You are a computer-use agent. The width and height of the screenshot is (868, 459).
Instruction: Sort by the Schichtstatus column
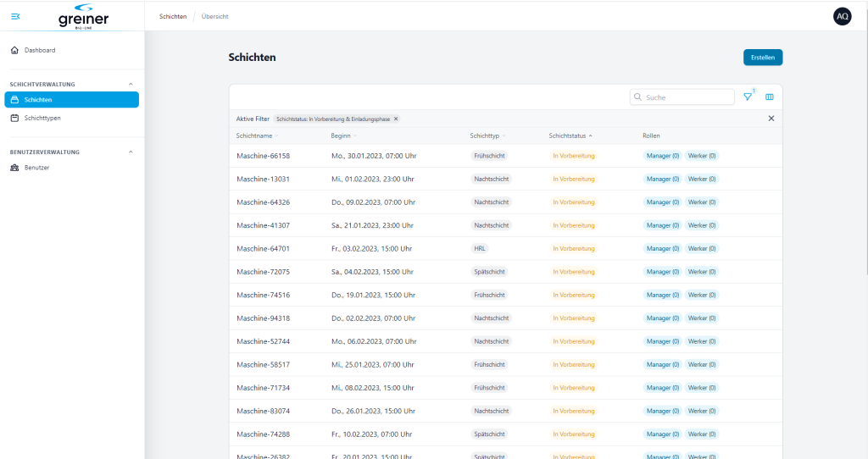point(569,135)
